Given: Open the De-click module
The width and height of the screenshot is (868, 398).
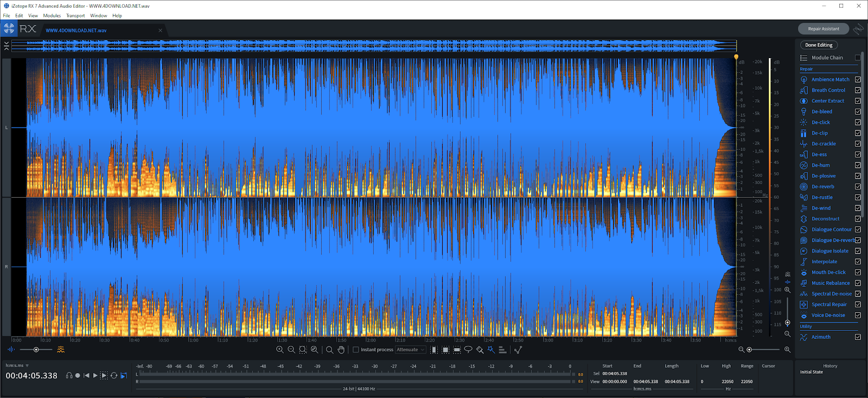Looking at the screenshot, I should coord(821,122).
